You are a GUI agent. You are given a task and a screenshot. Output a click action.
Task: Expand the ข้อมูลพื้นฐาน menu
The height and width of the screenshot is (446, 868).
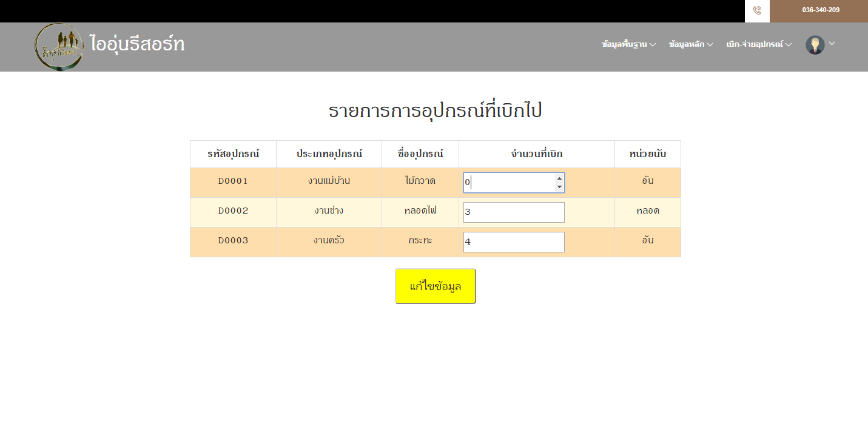pyautogui.click(x=628, y=44)
